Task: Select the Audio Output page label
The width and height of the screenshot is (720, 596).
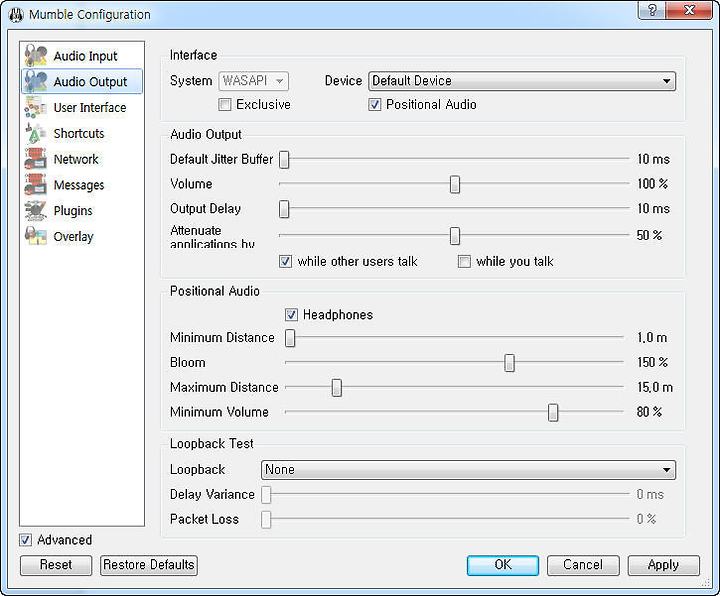Action: click(90, 82)
